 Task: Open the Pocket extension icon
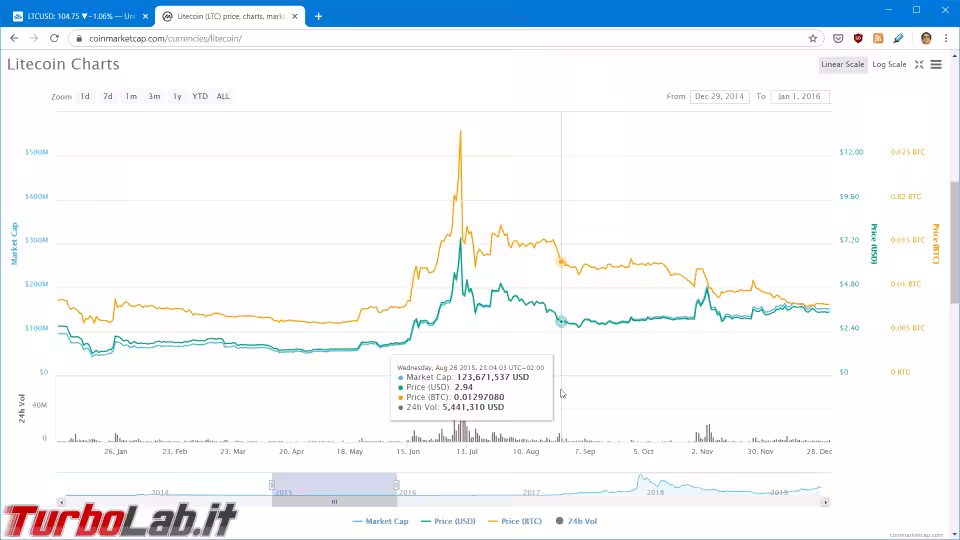point(838,38)
